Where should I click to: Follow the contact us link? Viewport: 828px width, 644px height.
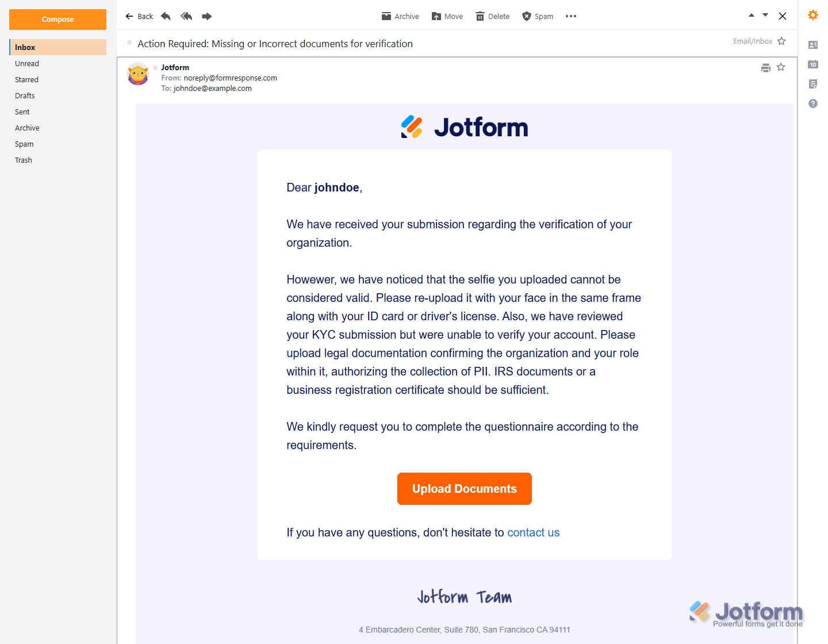(x=533, y=532)
